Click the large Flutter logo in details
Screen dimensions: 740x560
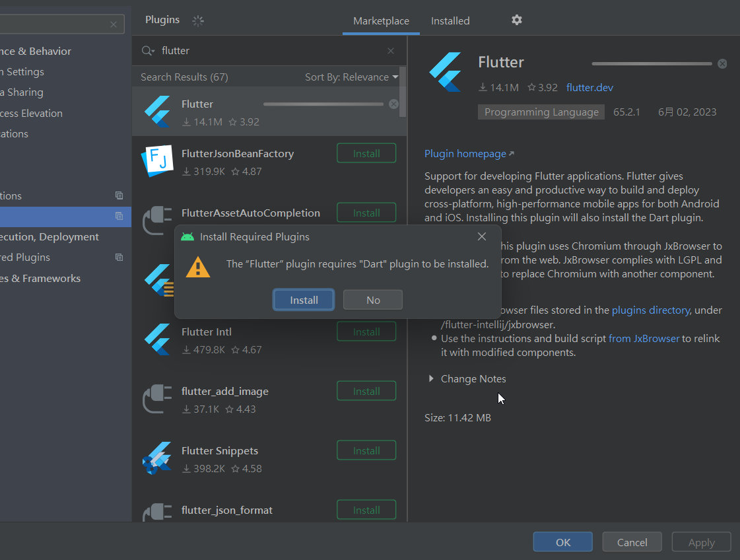pos(445,72)
